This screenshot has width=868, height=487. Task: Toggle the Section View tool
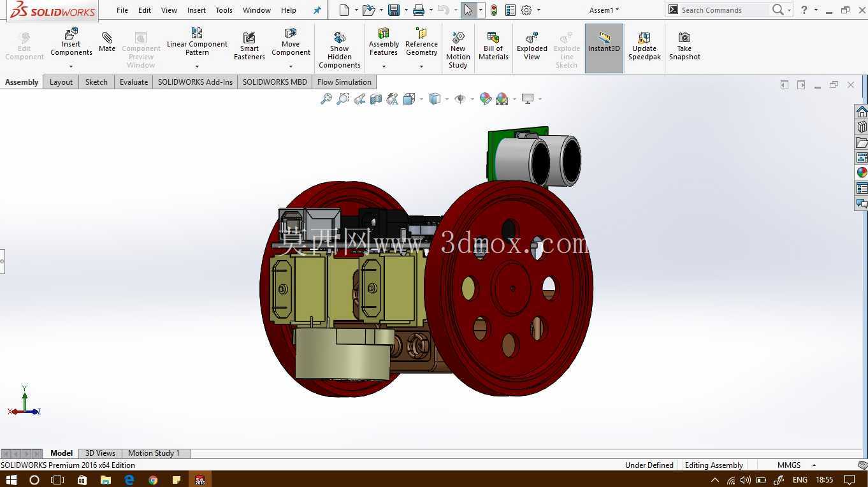(x=376, y=99)
